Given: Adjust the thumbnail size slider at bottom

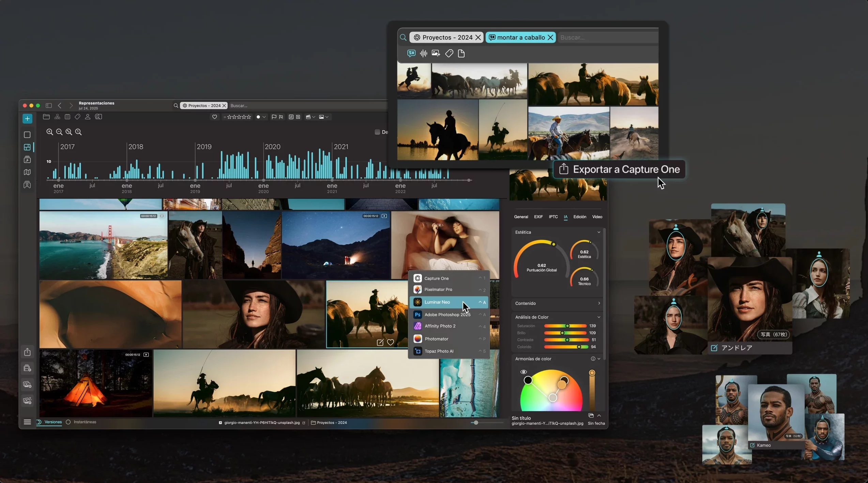Looking at the screenshot, I should click(476, 423).
